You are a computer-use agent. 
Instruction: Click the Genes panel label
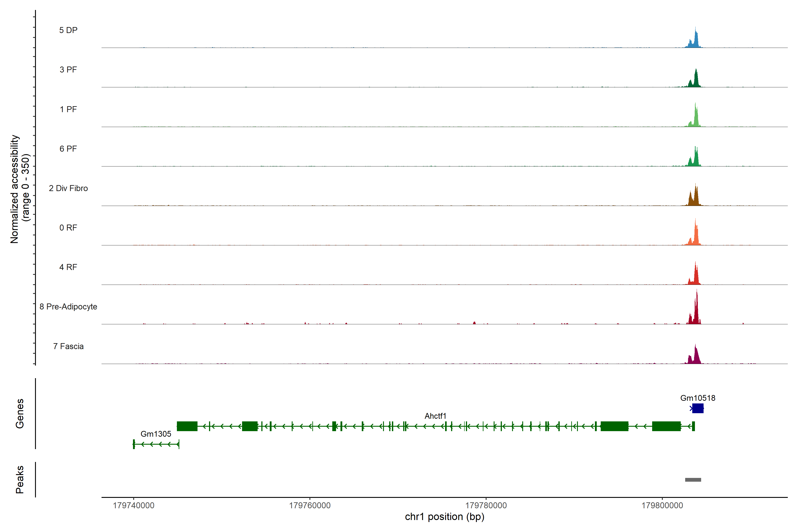[x=20, y=414]
